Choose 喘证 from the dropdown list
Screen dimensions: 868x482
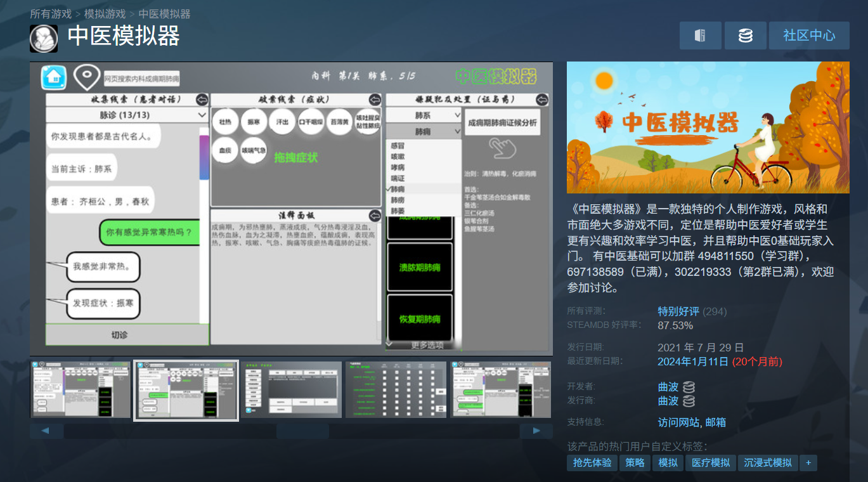pos(424,178)
